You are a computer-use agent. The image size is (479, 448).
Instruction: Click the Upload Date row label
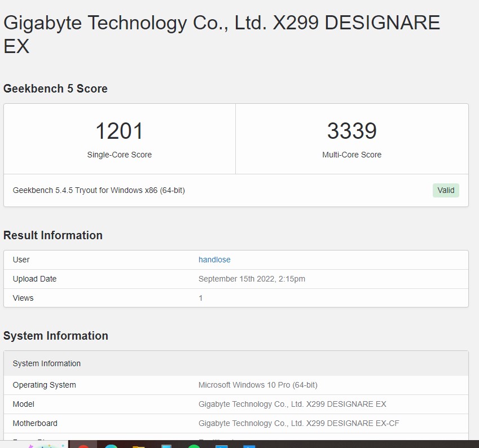point(34,279)
